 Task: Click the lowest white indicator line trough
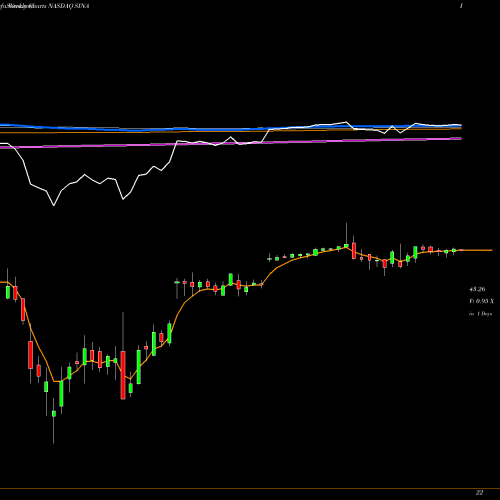pos(54,205)
